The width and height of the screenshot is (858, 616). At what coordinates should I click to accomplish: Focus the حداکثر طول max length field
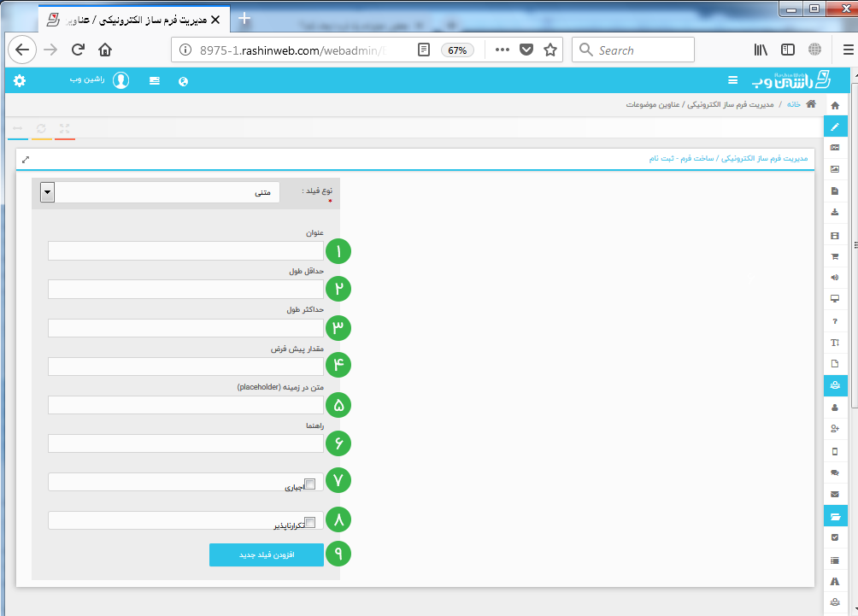185,328
